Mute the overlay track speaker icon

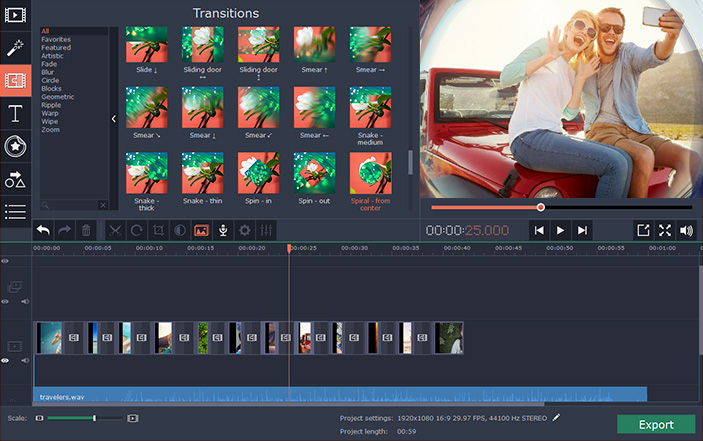click(25, 301)
